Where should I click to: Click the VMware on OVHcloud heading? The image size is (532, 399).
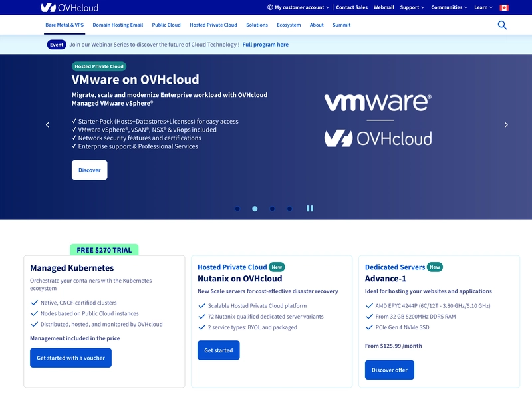click(136, 80)
